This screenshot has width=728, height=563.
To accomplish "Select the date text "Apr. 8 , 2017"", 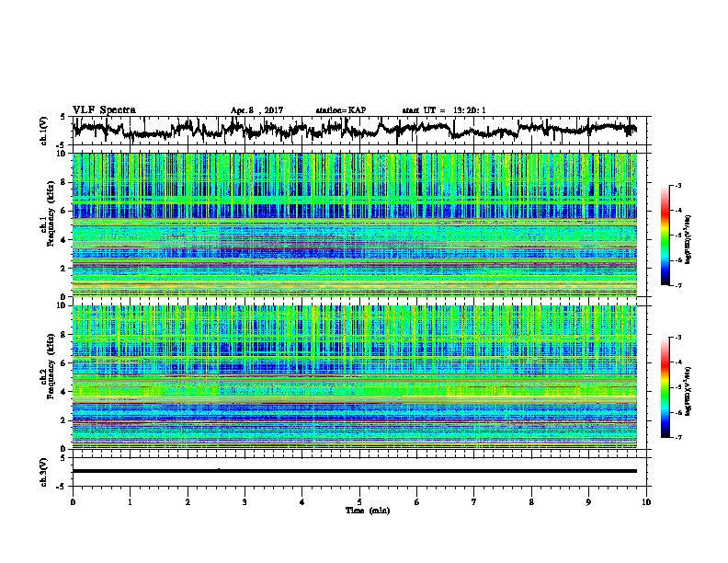I will (x=256, y=110).
